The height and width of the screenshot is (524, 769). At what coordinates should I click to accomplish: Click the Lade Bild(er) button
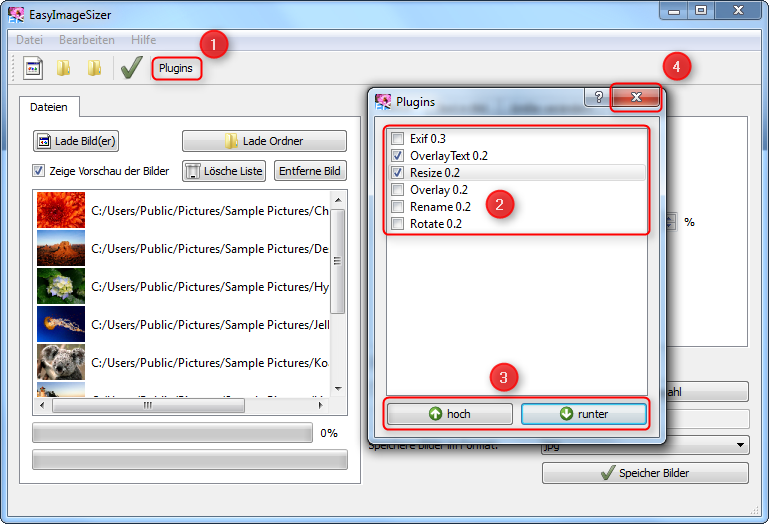point(76,141)
